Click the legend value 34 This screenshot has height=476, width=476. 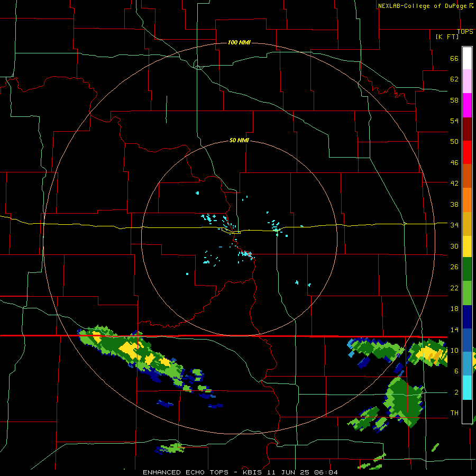click(x=454, y=225)
